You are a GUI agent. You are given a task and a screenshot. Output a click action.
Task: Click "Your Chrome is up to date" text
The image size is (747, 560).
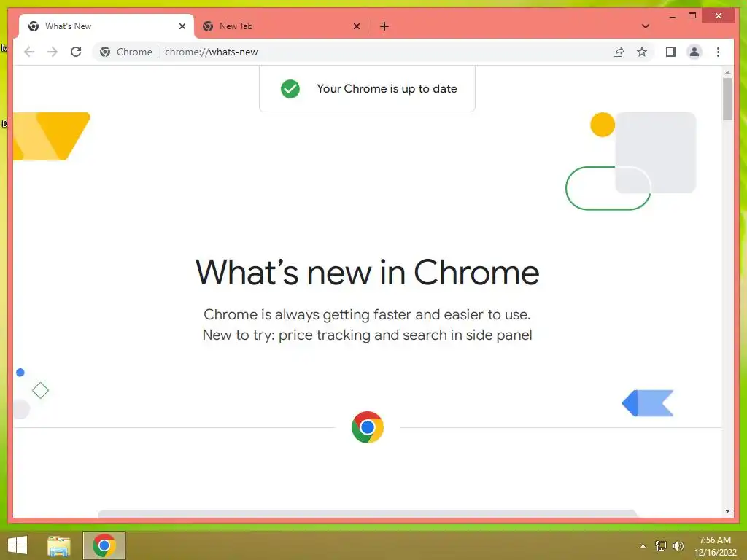(387, 88)
